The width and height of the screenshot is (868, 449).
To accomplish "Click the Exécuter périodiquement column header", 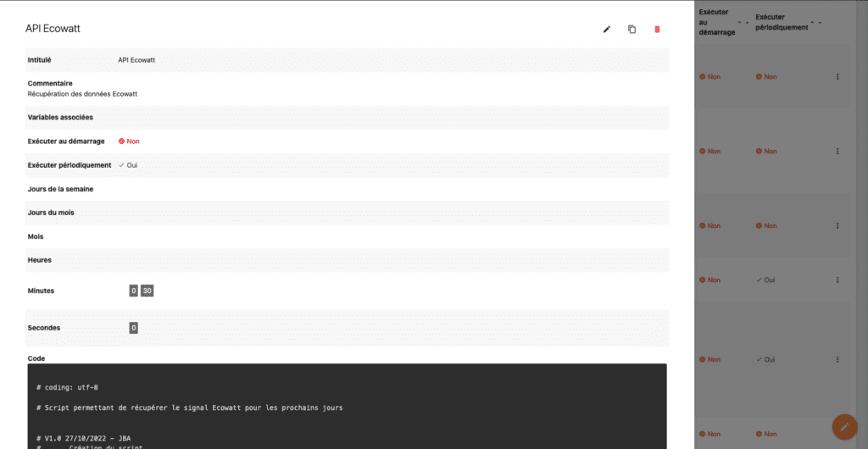I will click(x=781, y=21).
